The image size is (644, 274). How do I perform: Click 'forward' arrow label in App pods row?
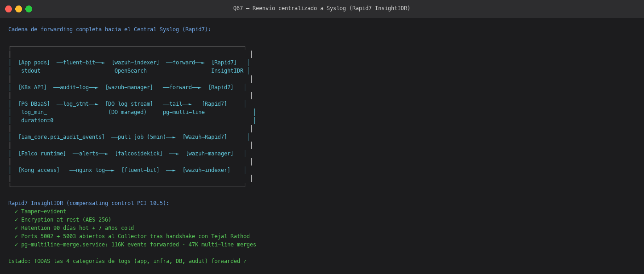pos(184,63)
